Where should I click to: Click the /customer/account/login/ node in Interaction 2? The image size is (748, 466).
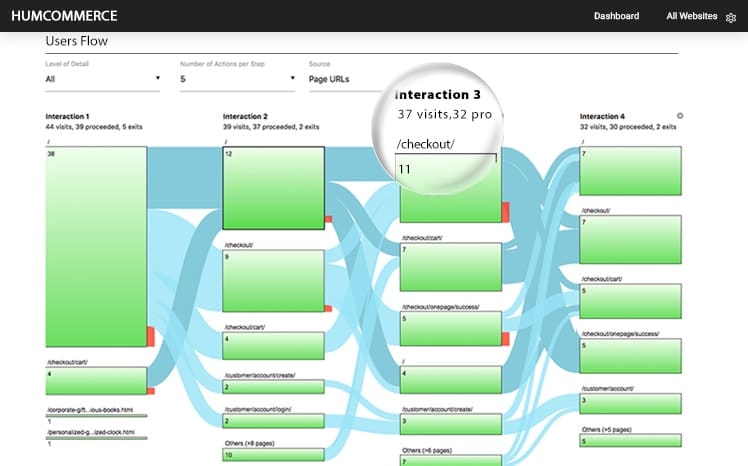pos(273,421)
